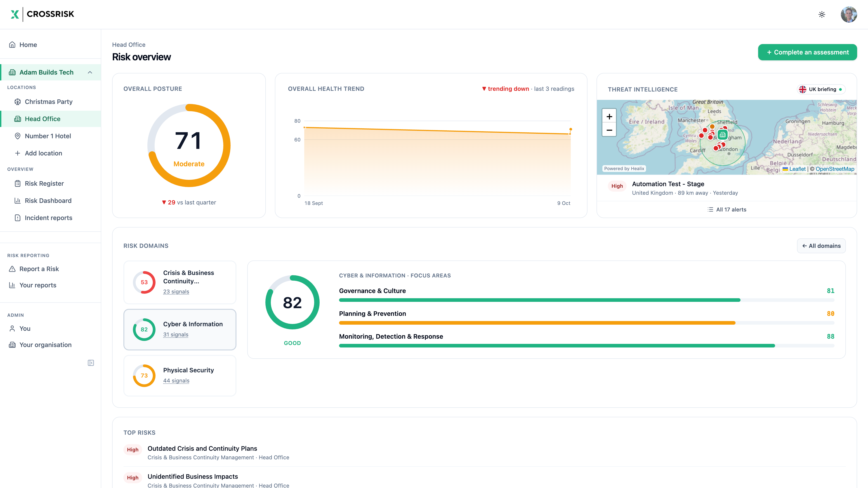Open the 44 signals link
The width and height of the screenshot is (868, 488).
click(x=176, y=380)
